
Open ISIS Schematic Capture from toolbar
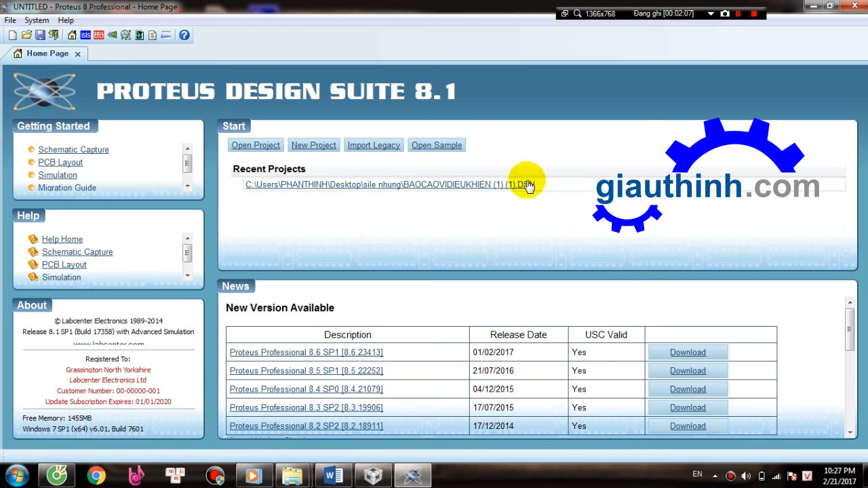pyautogui.click(x=85, y=35)
